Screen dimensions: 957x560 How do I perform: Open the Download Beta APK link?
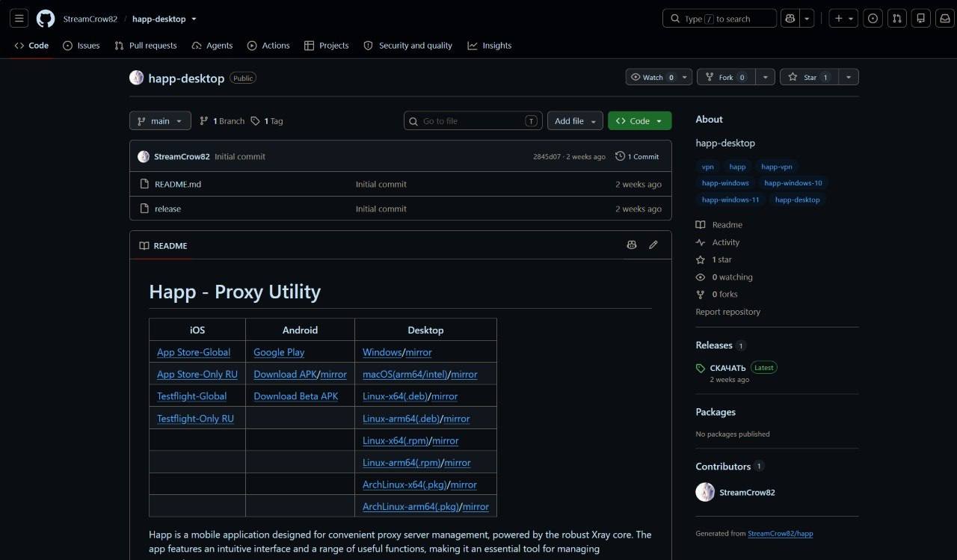coord(296,396)
